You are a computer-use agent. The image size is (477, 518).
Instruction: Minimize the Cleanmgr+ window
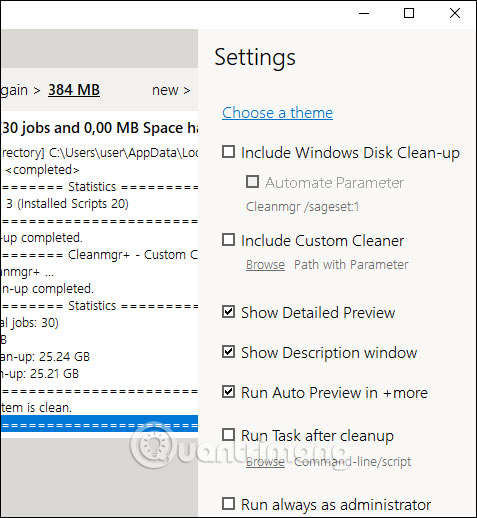point(364,13)
